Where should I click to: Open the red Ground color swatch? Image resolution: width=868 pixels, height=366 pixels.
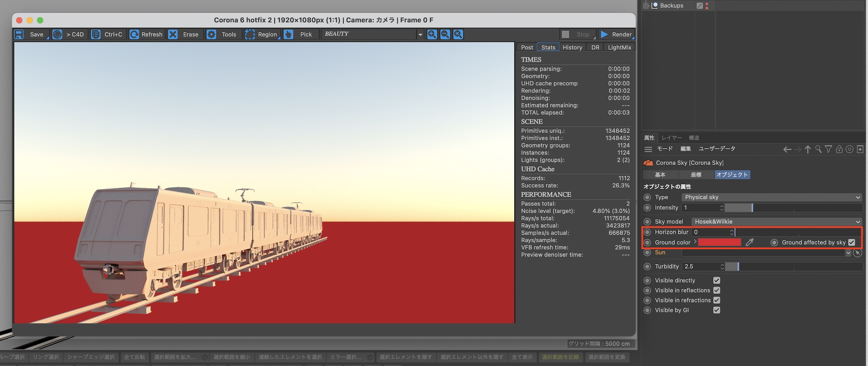pyautogui.click(x=719, y=242)
